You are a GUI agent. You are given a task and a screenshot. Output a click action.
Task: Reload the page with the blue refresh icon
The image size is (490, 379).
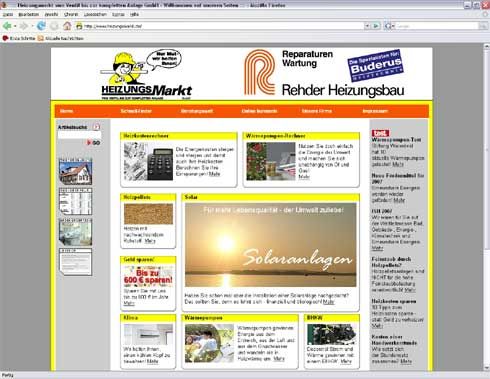pyautogui.click(x=41, y=26)
